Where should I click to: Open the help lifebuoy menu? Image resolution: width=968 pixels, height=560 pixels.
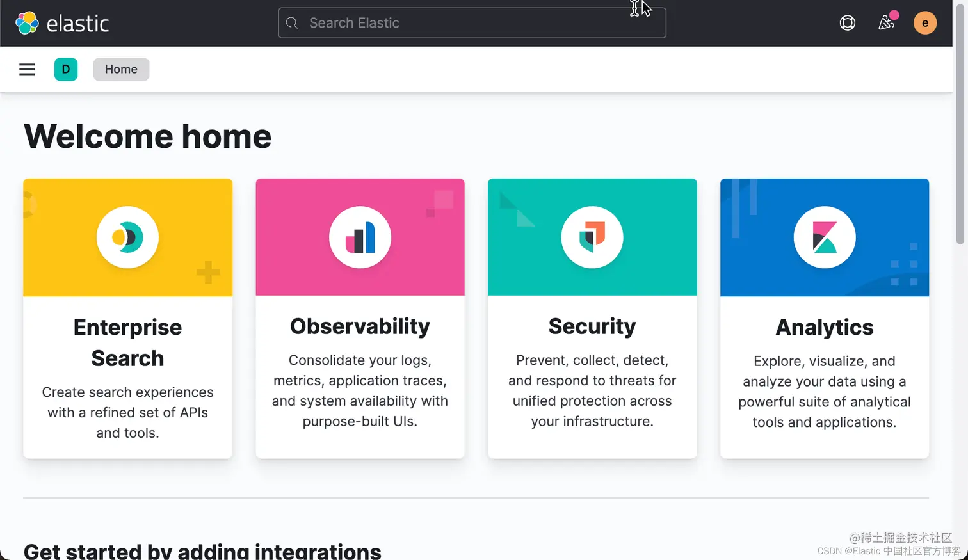pyautogui.click(x=847, y=23)
